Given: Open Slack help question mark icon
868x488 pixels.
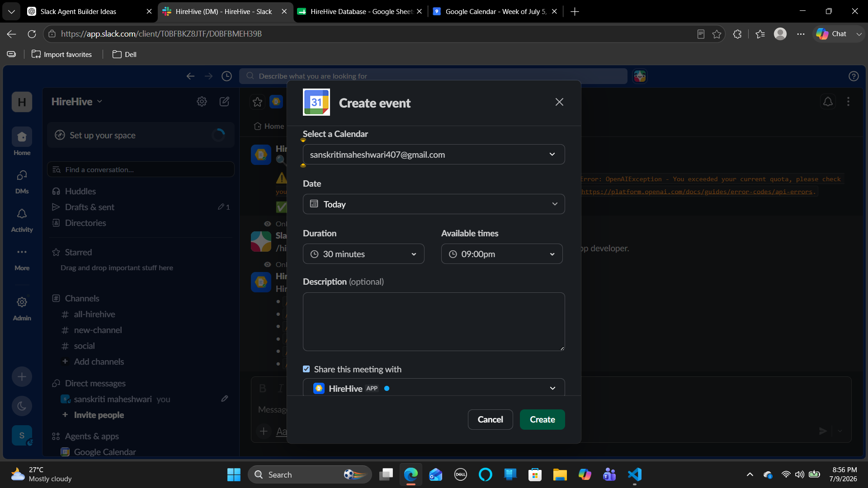Looking at the screenshot, I should [854, 76].
